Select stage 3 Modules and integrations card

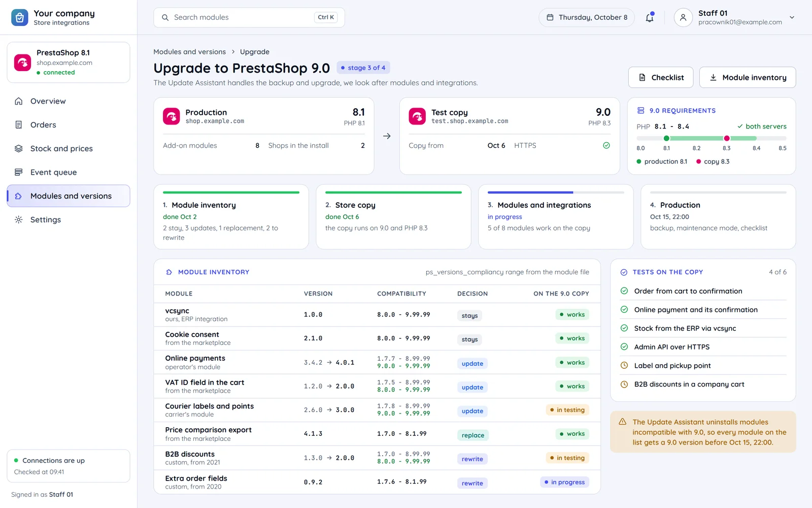point(556,217)
